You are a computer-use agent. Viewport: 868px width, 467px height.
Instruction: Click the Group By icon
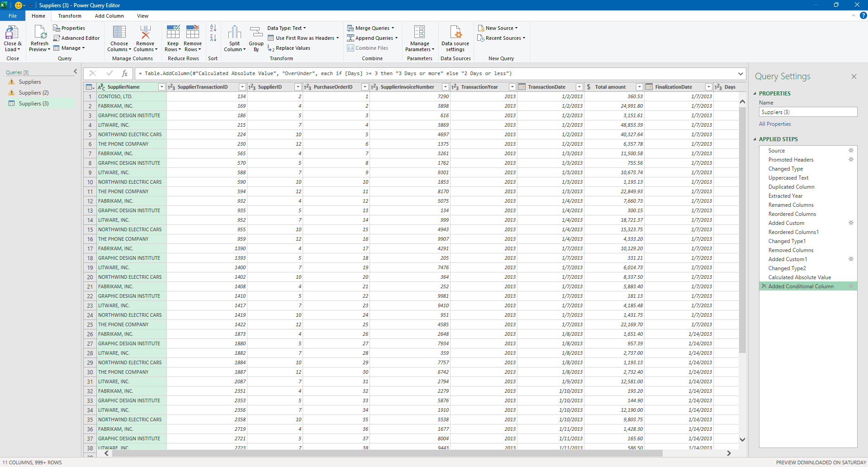256,33
